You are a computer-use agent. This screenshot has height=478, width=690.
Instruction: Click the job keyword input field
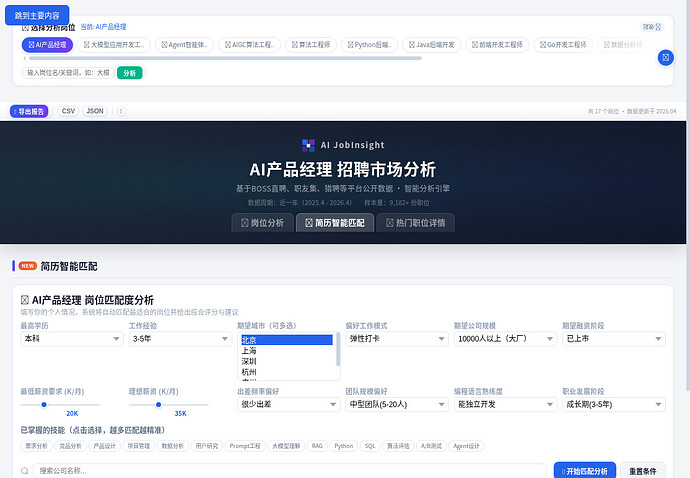[x=68, y=73]
